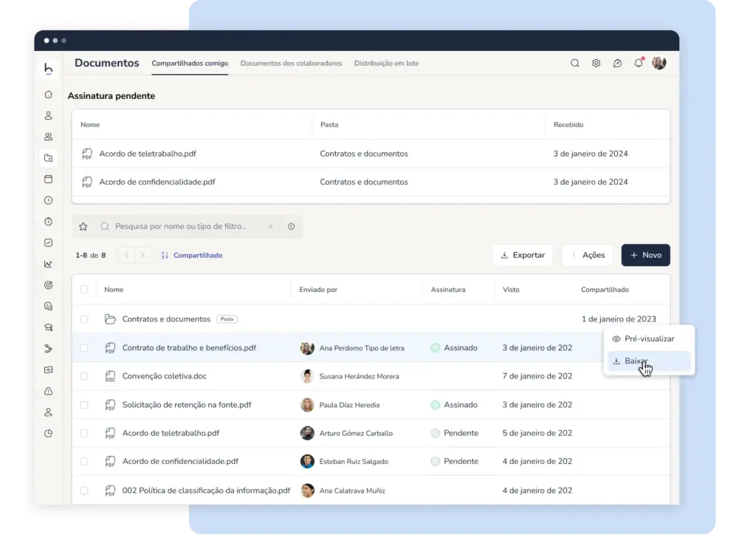Open the notifications bell
The height and width of the screenshot is (535, 756).
[639, 63]
